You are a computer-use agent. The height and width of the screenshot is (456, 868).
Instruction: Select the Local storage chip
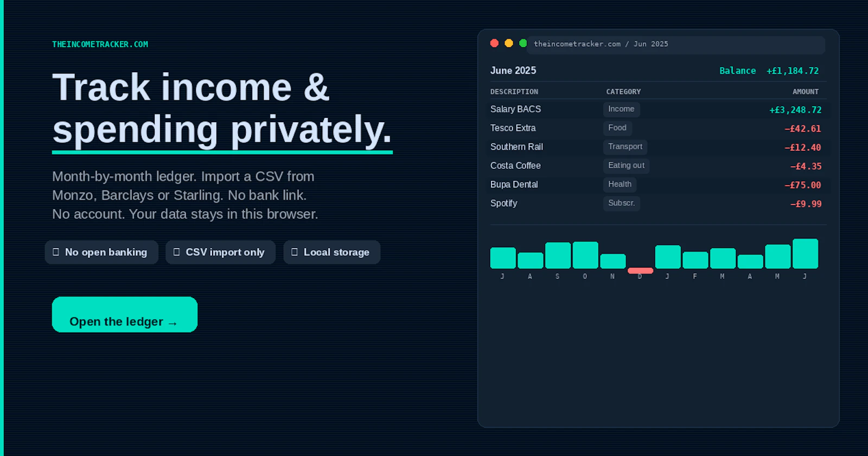tap(331, 252)
